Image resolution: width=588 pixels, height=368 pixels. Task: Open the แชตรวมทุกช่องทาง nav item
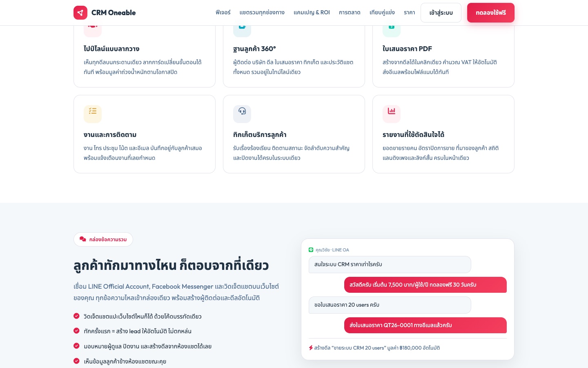(x=262, y=12)
